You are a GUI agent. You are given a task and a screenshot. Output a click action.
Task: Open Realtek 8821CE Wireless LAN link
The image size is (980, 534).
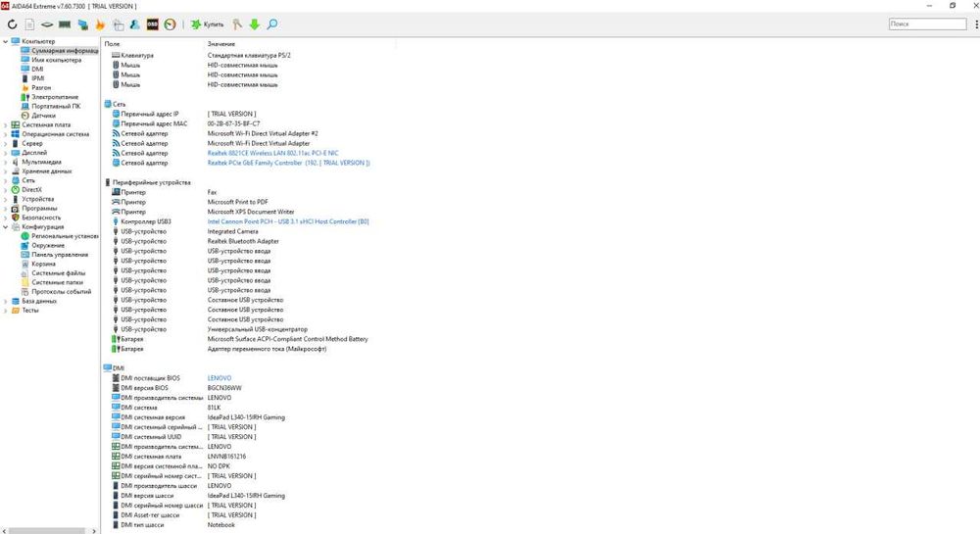point(272,153)
